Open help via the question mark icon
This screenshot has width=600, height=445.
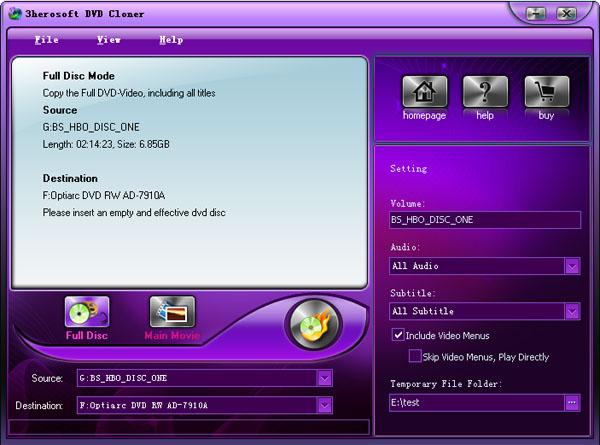coord(485,91)
